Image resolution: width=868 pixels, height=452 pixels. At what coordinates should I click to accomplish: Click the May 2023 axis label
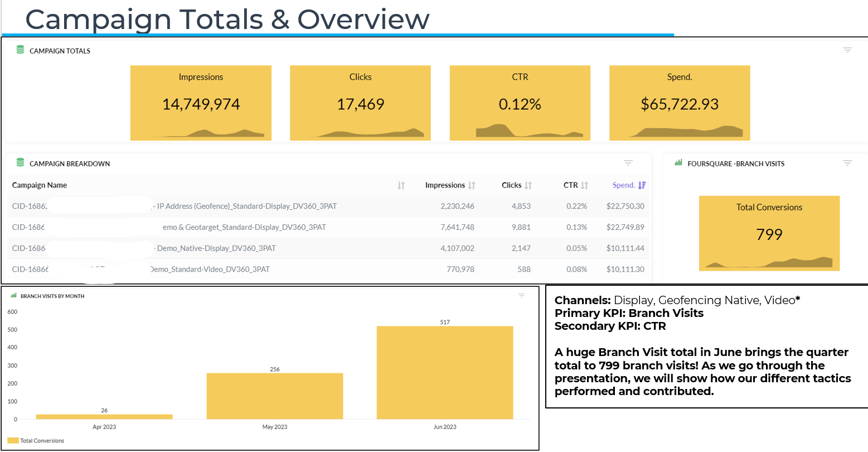(x=275, y=427)
